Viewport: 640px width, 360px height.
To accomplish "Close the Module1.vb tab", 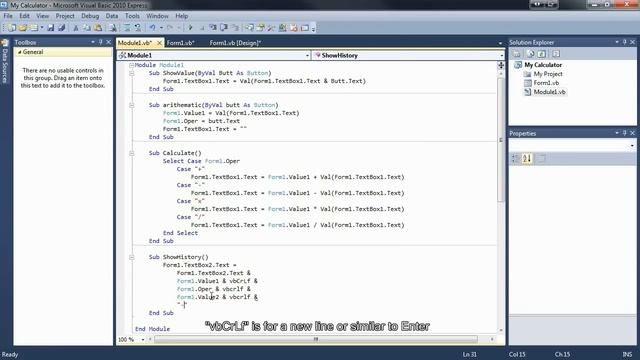I will point(159,42).
